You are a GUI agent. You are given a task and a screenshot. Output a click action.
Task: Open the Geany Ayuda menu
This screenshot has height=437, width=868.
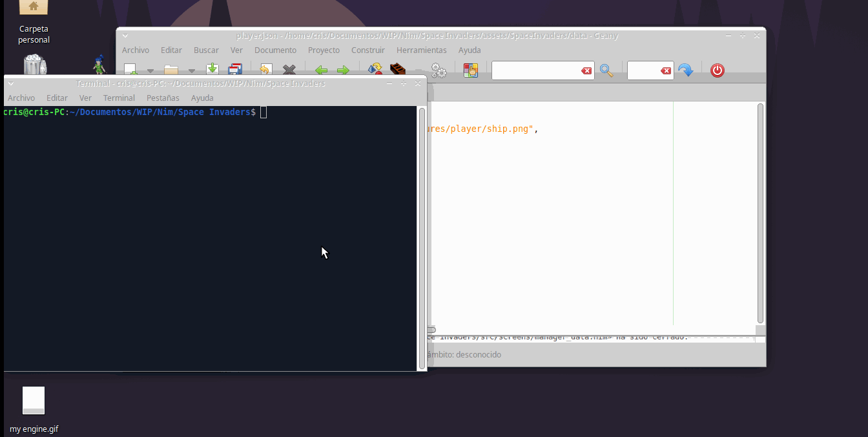pos(470,50)
